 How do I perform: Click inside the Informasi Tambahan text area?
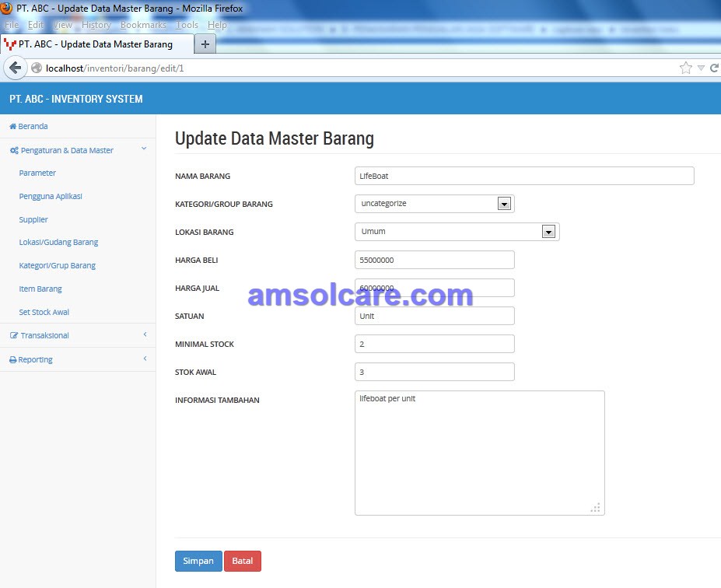(480, 453)
